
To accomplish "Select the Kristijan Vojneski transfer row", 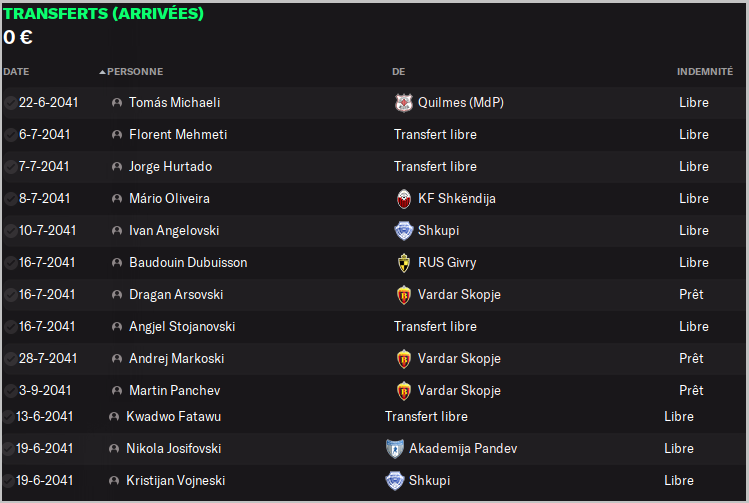I will click(x=175, y=480).
